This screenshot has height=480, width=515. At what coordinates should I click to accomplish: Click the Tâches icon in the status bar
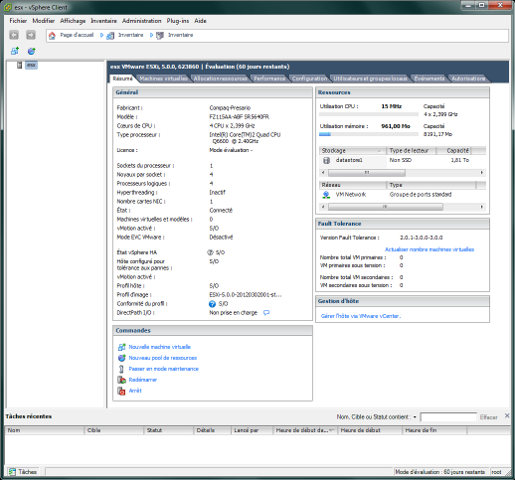tap(12, 472)
